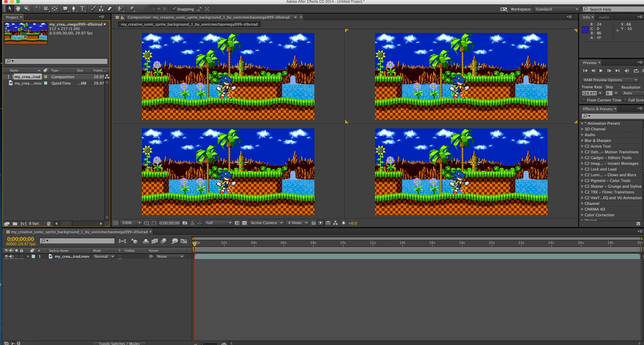
Task: Open the Workspace Standard dropdown
Action: (x=556, y=9)
